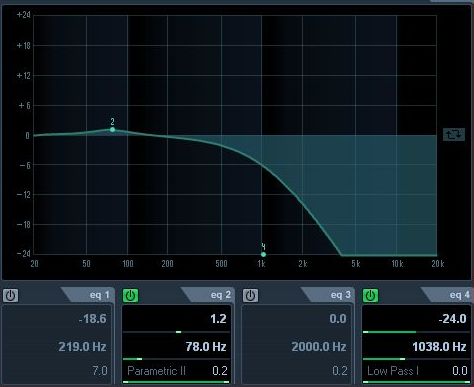Click the +12 dB axis label
474x387 pixels.
[x=24, y=76]
